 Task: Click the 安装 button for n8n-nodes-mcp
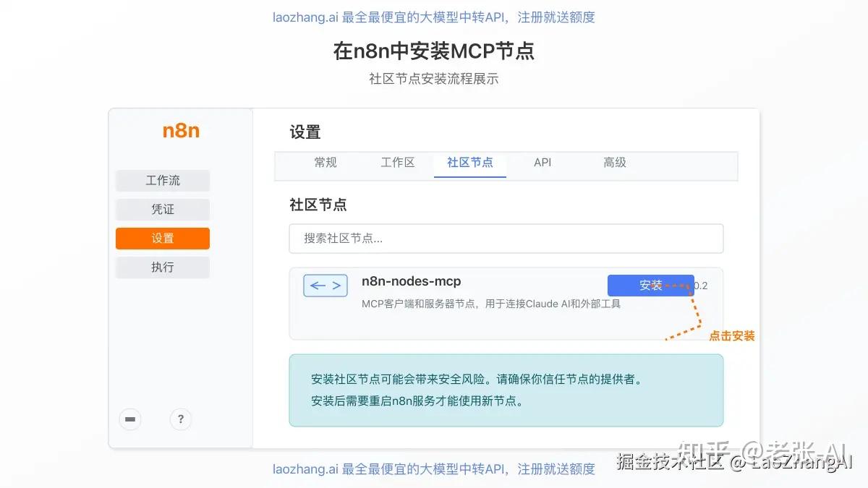click(x=650, y=285)
